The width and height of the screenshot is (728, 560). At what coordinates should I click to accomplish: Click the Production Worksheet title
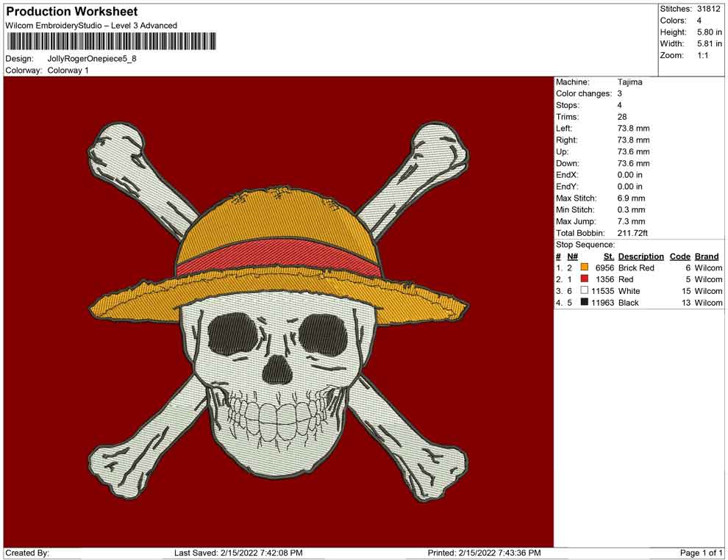(71, 12)
